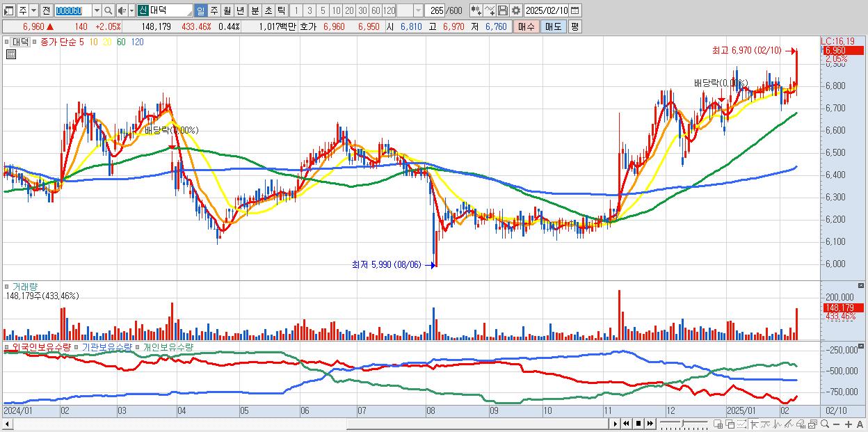The image size is (868, 432).
Task: Open the stock search magnifier
Action: 108,11
